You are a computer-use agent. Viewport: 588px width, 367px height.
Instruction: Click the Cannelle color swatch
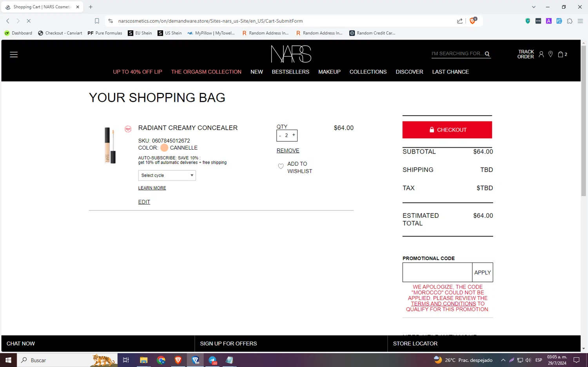(x=164, y=148)
